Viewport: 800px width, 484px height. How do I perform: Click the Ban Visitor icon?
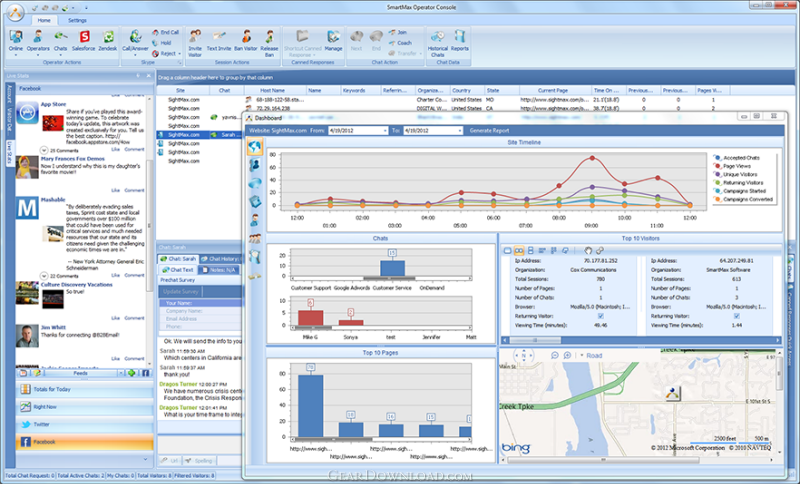click(x=246, y=41)
